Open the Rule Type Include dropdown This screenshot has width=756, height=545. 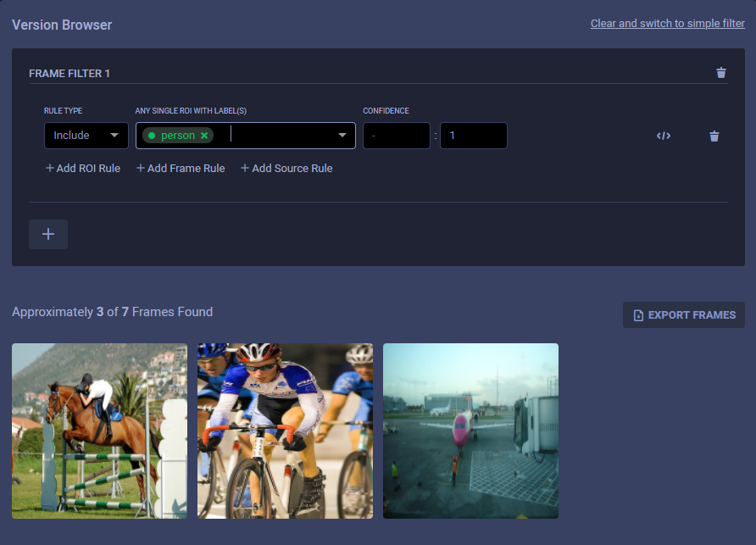tap(86, 136)
